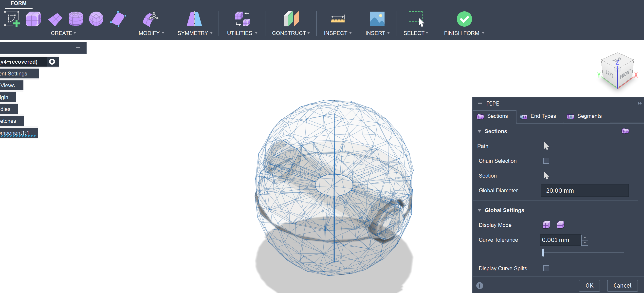Click the Measure ruler icon
Screen dimensions: 644x293
[x=337, y=19]
